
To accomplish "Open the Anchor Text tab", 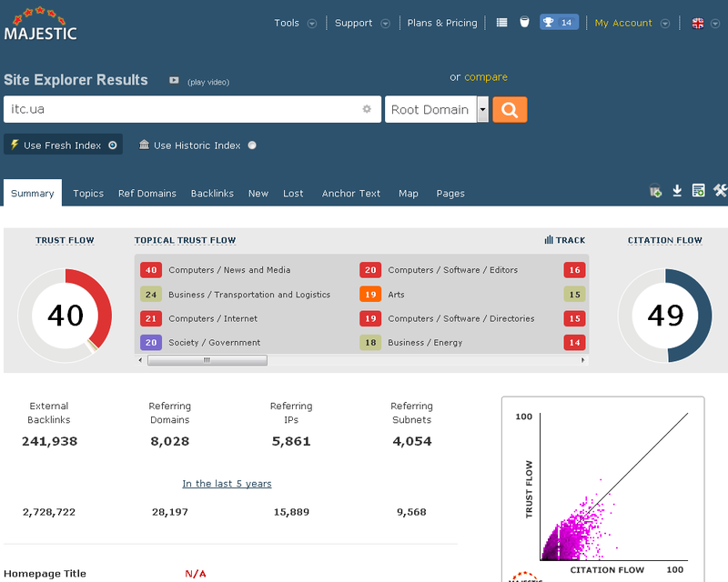I will (x=351, y=194).
